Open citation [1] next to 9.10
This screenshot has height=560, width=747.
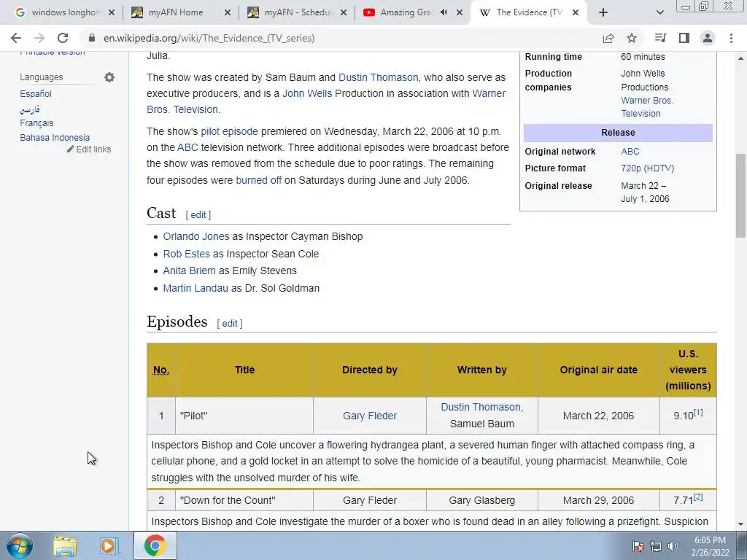tap(698, 413)
